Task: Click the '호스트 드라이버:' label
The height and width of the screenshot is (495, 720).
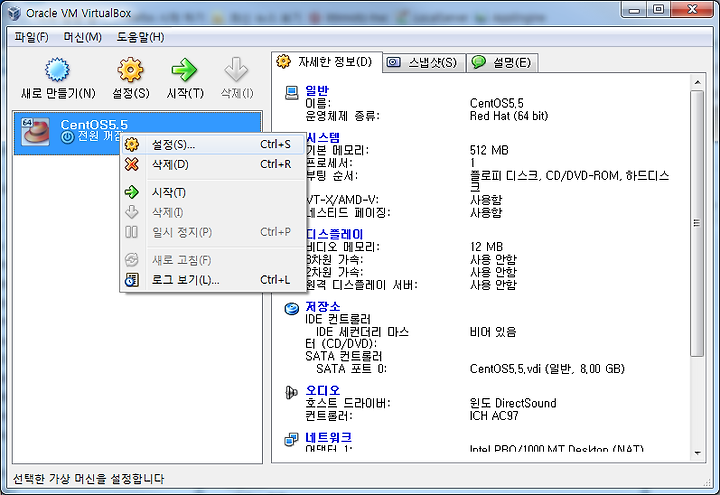Action: [x=348, y=403]
